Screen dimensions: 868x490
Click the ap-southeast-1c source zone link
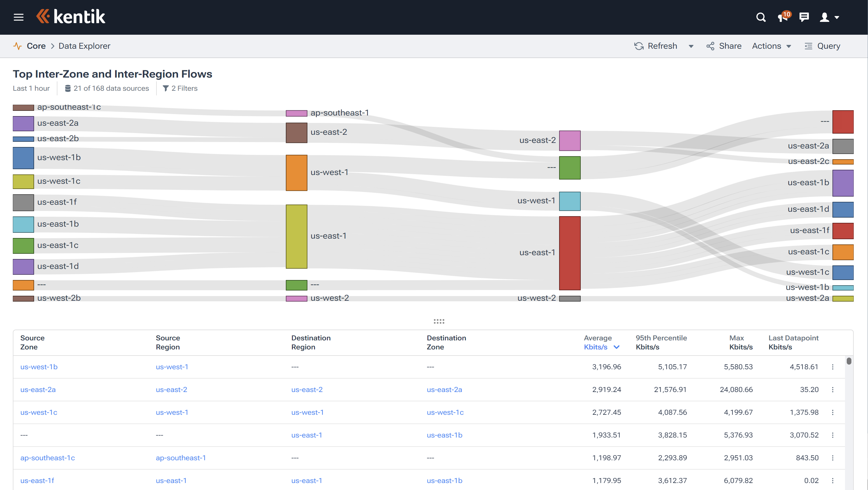coord(47,458)
